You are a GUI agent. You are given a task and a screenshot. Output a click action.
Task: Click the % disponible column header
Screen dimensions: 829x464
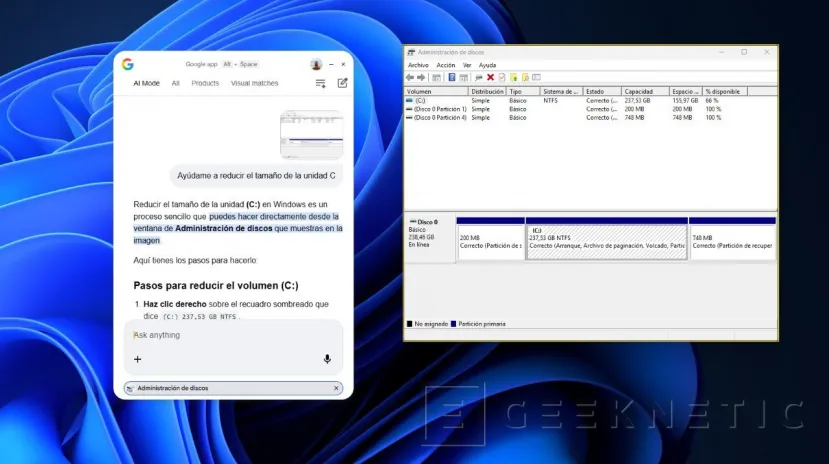coord(725,91)
